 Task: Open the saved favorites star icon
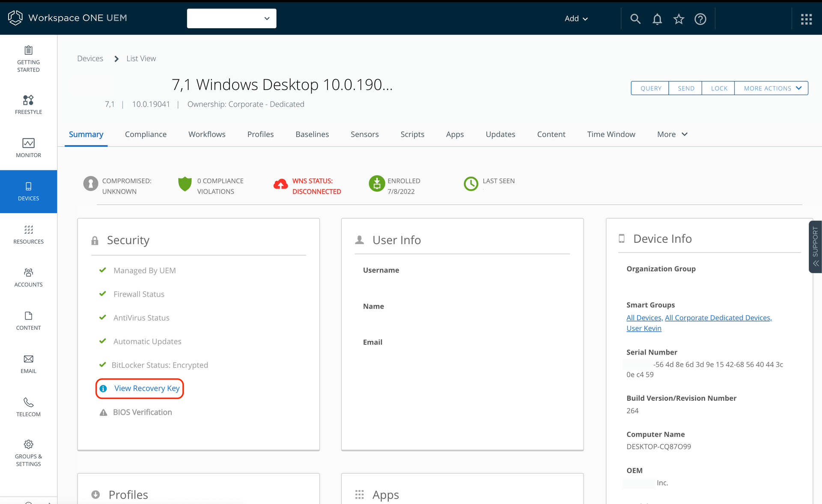(x=679, y=19)
